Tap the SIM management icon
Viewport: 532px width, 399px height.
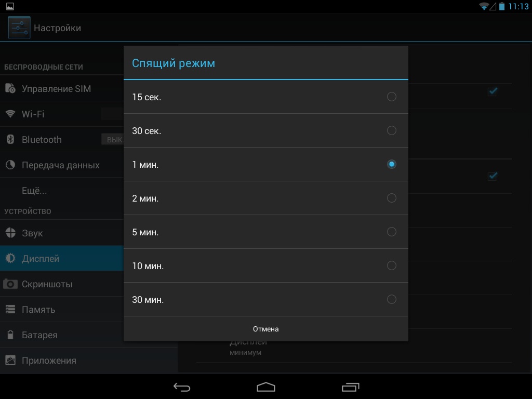click(10, 89)
